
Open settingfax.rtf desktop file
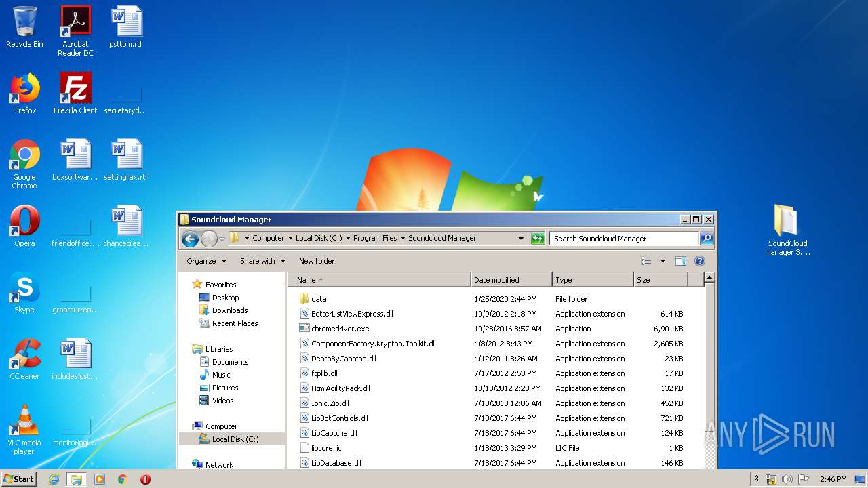tap(126, 160)
